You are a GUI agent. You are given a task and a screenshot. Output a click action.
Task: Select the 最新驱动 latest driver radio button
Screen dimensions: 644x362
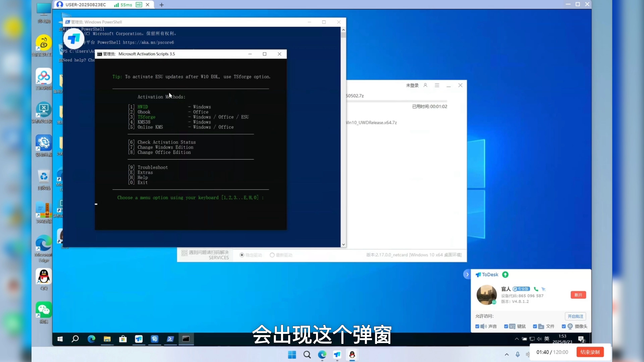[272, 255]
